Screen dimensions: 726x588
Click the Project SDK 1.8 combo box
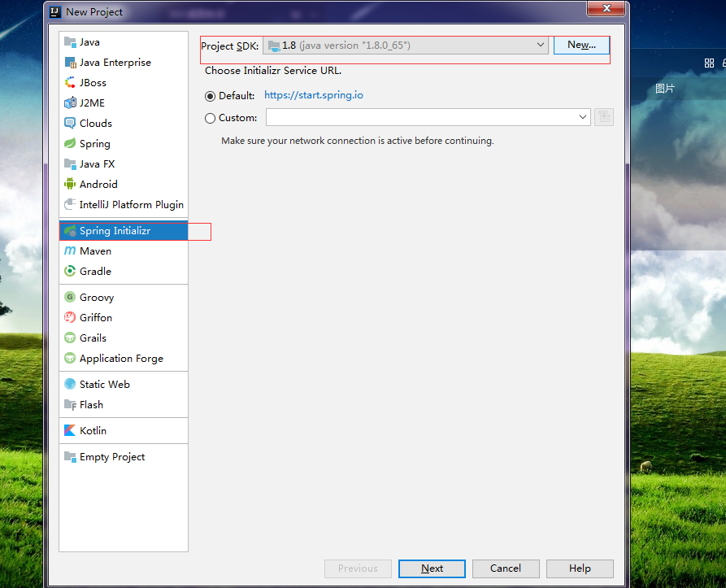tap(406, 46)
